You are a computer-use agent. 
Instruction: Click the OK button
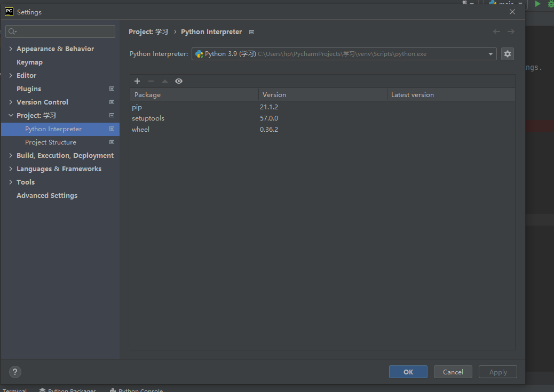tap(408, 372)
